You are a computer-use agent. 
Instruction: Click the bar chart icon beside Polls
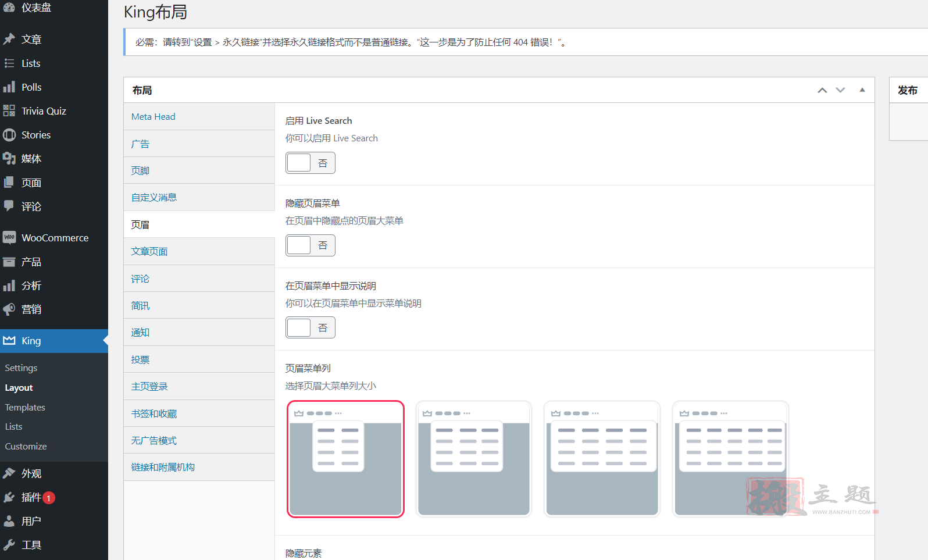pyautogui.click(x=9, y=87)
